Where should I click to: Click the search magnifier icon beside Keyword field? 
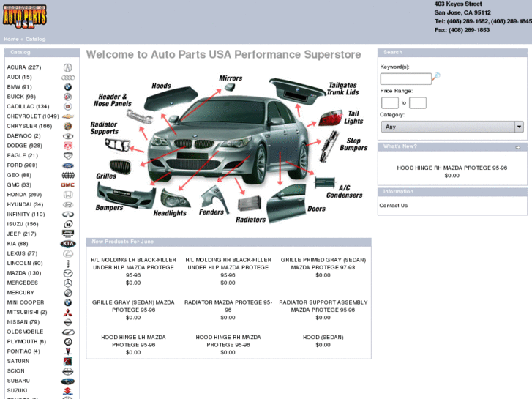coord(435,77)
